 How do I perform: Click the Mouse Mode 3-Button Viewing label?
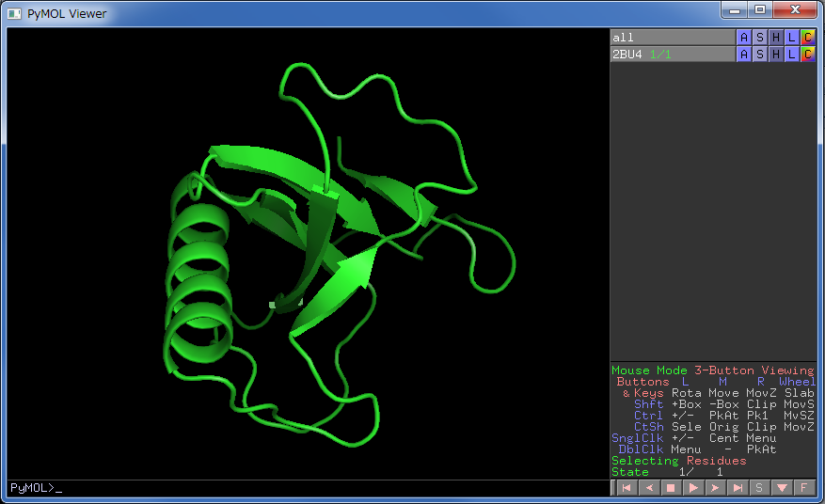[712, 370]
